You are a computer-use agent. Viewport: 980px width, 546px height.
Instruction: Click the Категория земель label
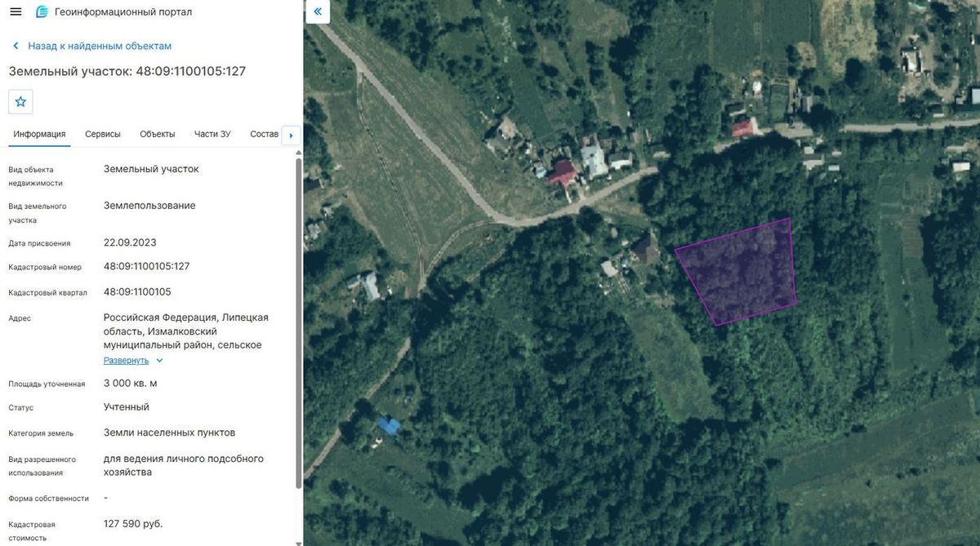tap(41, 433)
